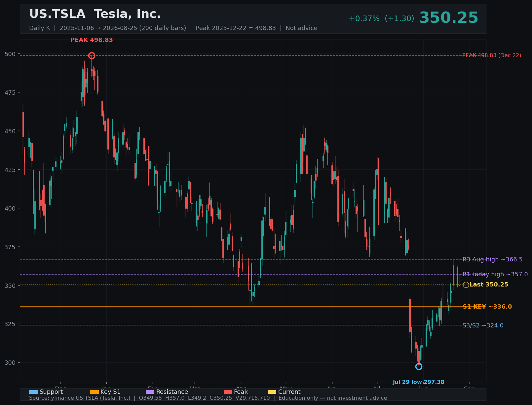Select the red Peak legend swatch
The width and height of the screenshot is (532, 405).
[x=228, y=392]
